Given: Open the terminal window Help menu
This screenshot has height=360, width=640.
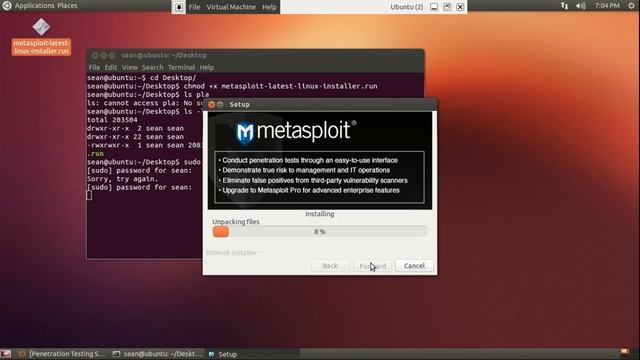Looking at the screenshot, I should click(x=207, y=67).
